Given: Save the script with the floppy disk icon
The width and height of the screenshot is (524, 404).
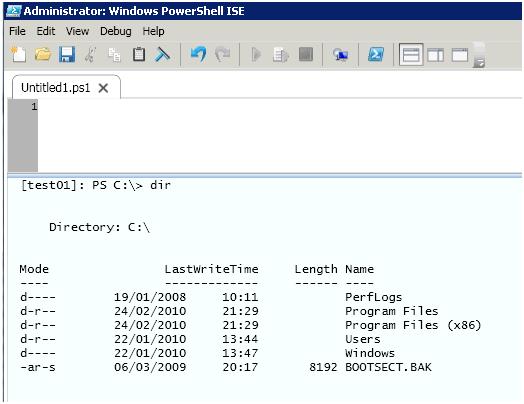Looking at the screenshot, I should pos(67,54).
